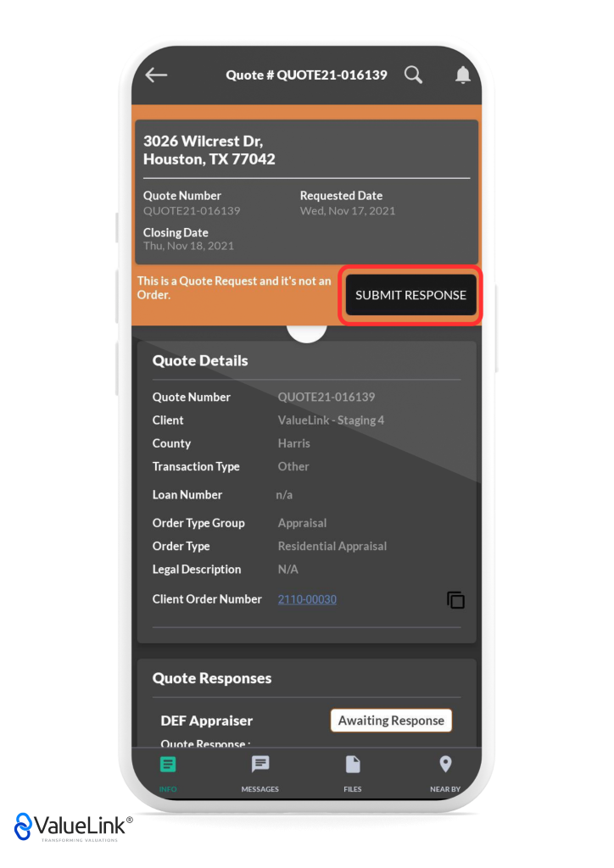Select the 3026 Wilcrest Dr address

(209, 150)
